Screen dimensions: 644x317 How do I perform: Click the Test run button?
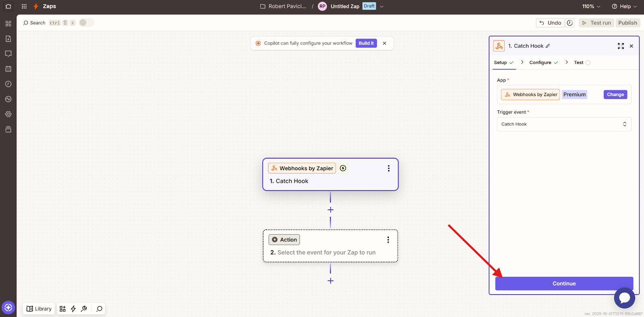click(x=597, y=23)
